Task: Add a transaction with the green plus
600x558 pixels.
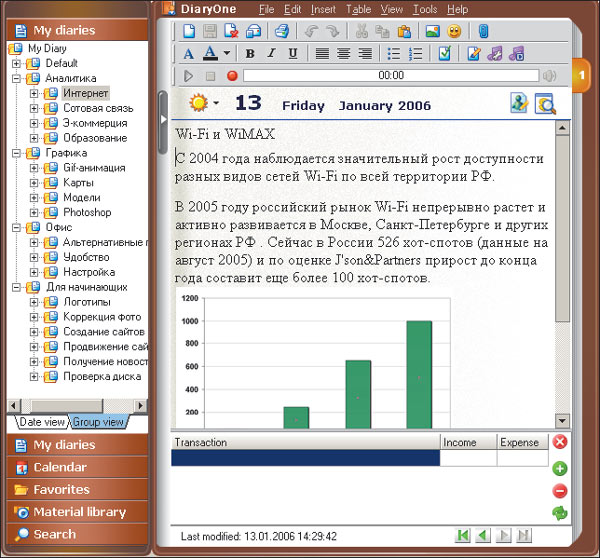Action: click(560, 468)
